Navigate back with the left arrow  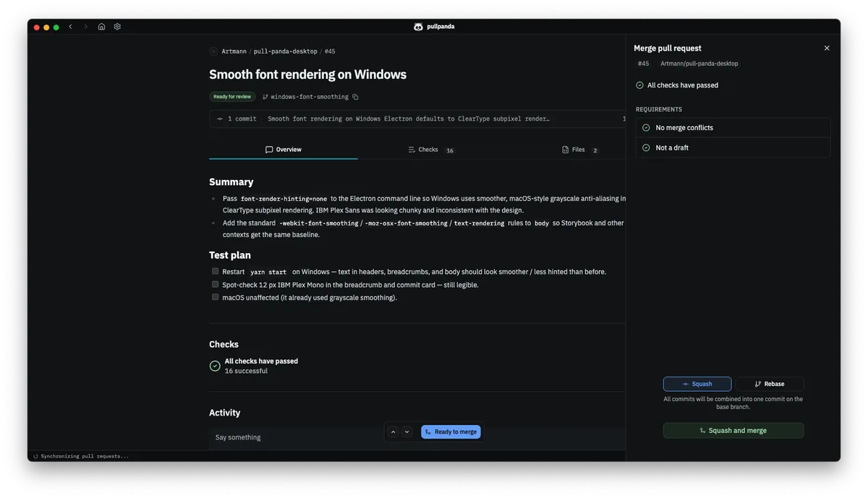click(x=70, y=27)
